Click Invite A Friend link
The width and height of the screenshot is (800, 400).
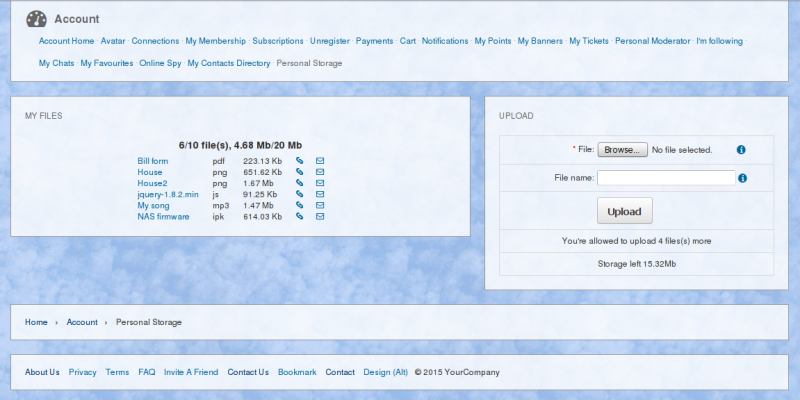coord(191,372)
